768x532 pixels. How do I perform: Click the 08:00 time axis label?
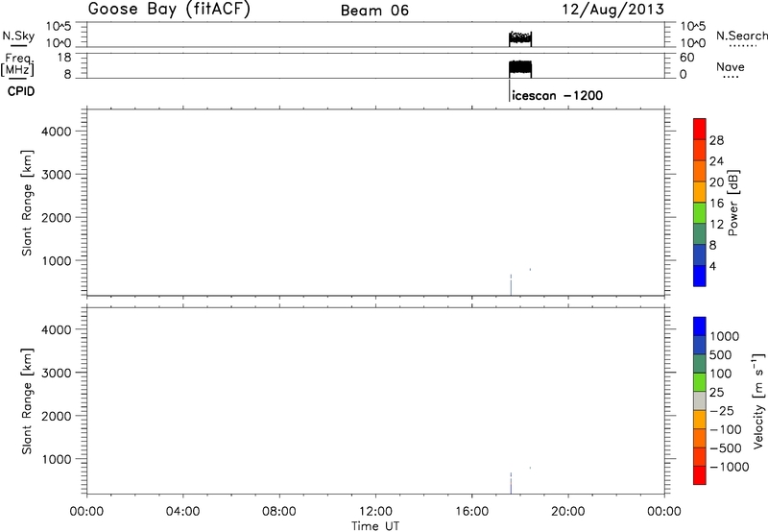coord(279,512)
